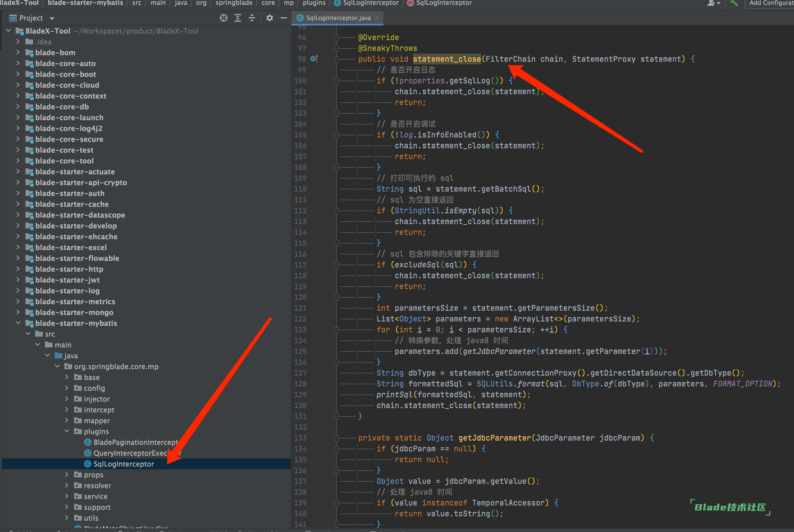Viewport: 794px width, 532px height.
Task: Expand the blade-bom module
Action: pyautogui.click(x=18, y=52)
